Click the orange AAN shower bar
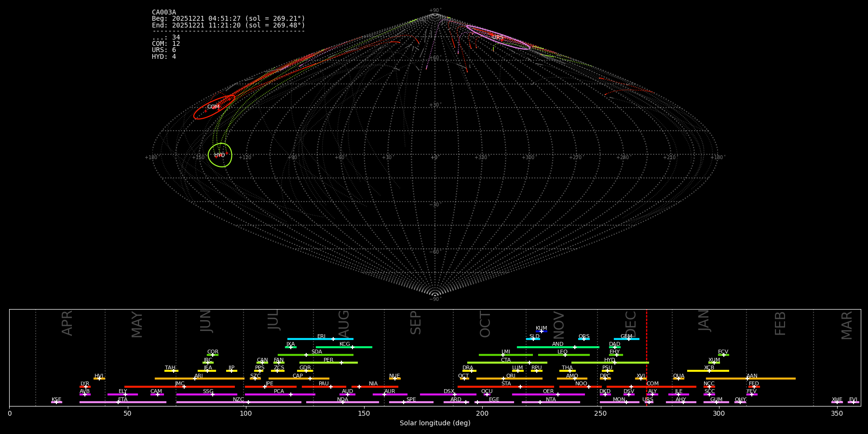 (x=772, y=379)
